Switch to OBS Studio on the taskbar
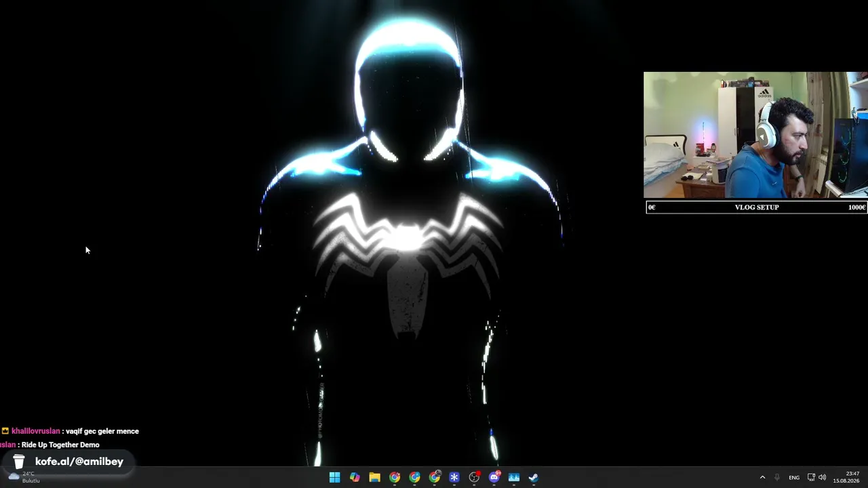This screenshot has height=488, width=868. coord(474,477)
